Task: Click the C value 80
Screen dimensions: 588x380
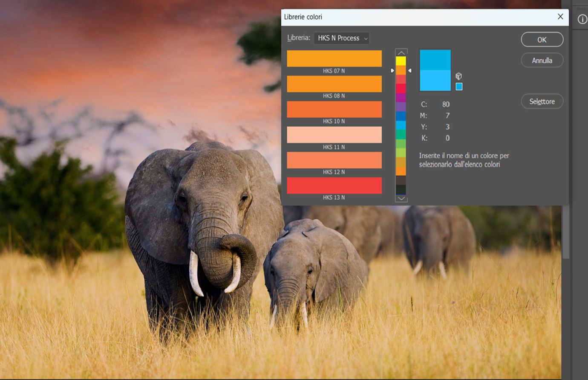Action: (x=446, y=104)
